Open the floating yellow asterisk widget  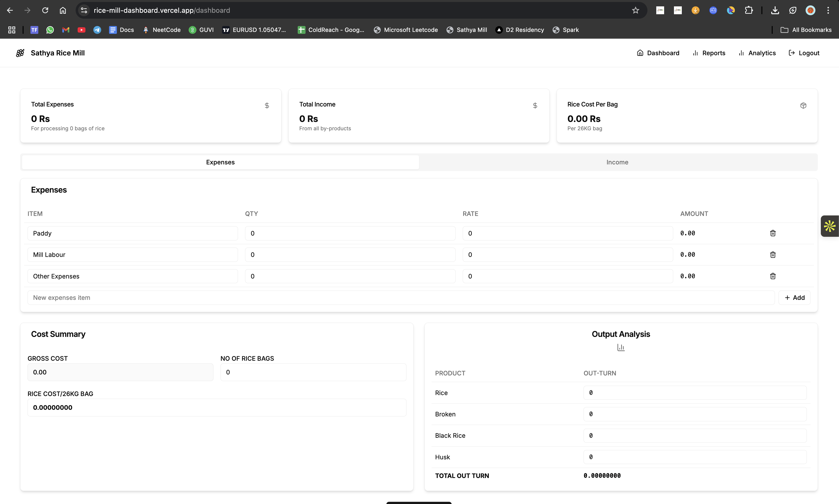(830, 226)
